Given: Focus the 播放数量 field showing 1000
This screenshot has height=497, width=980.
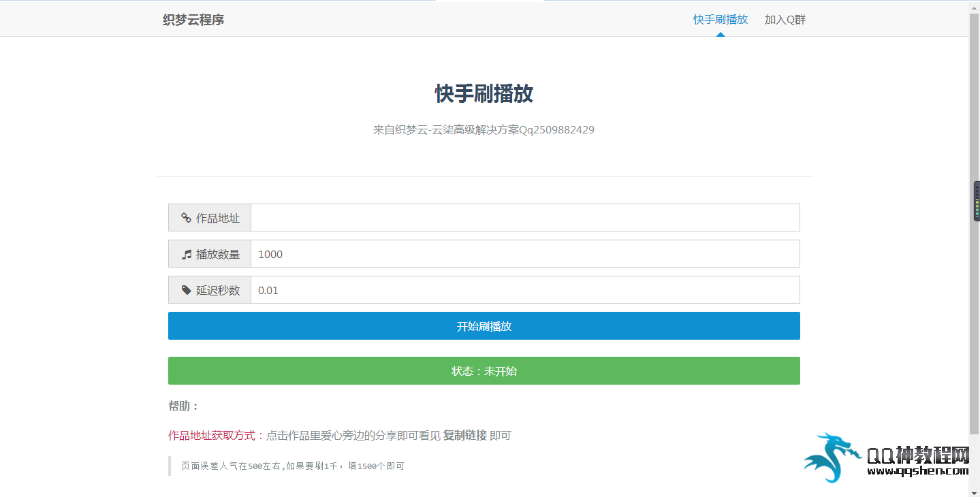Looking at the screenshot, I should (x=525, y=254).
